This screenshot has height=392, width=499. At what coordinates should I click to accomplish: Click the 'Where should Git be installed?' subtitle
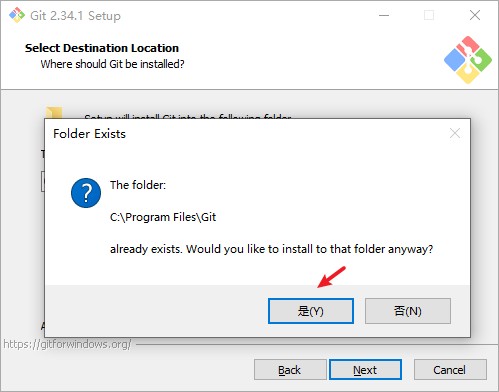(x=112, y=64)
